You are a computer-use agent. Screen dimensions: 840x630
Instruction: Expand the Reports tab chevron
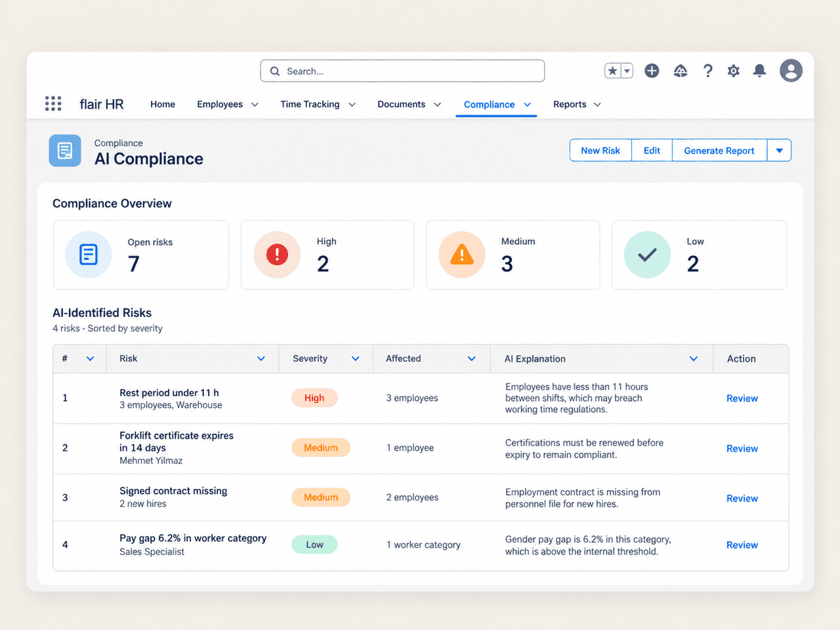click(x=597, y=104)
